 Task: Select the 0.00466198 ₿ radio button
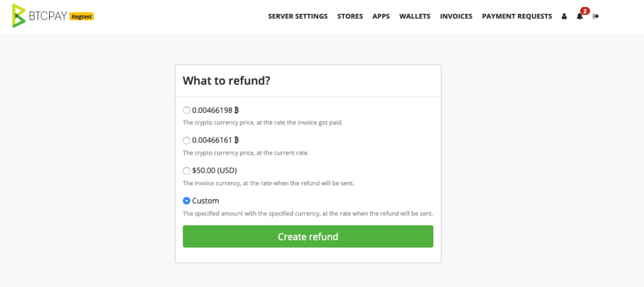186,111
